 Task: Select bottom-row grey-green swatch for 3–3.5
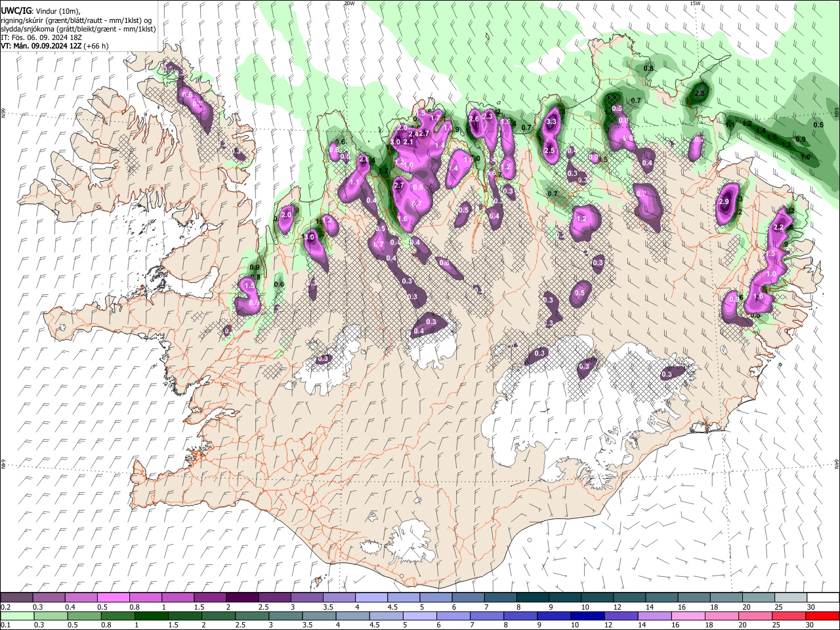coord(285,616)
